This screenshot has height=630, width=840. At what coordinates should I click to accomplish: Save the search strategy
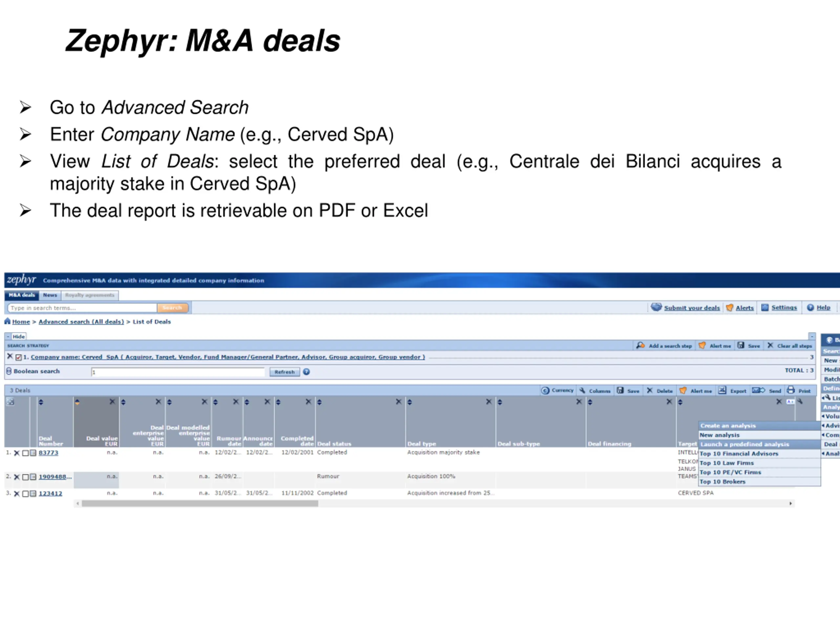pyautogui.click(x=749, y=346)
